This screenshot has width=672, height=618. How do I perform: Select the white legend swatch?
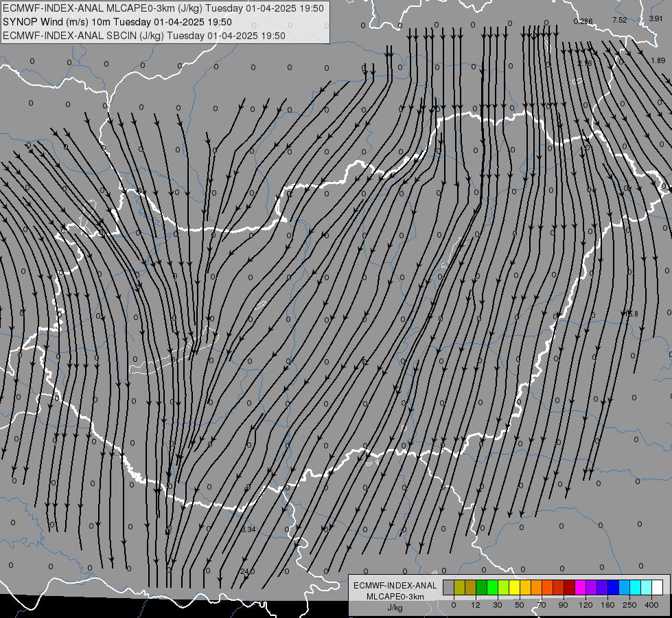click(658, 587)
